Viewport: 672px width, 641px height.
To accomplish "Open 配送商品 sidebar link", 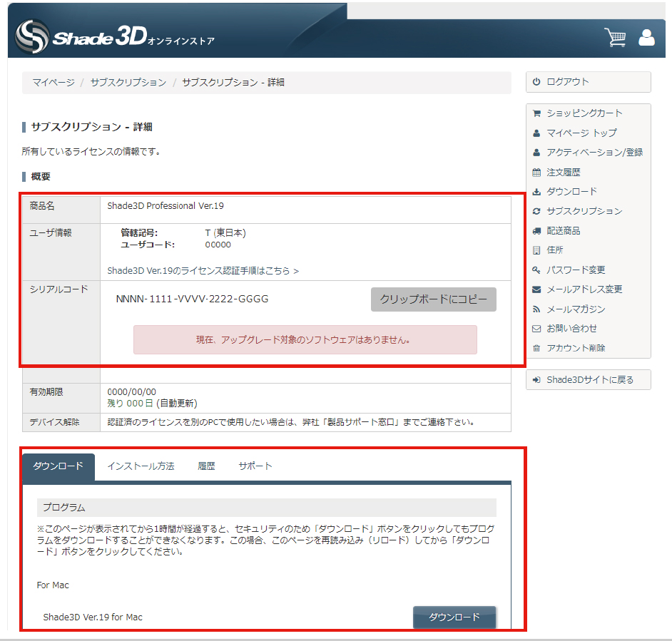I will tap(564, 231).
